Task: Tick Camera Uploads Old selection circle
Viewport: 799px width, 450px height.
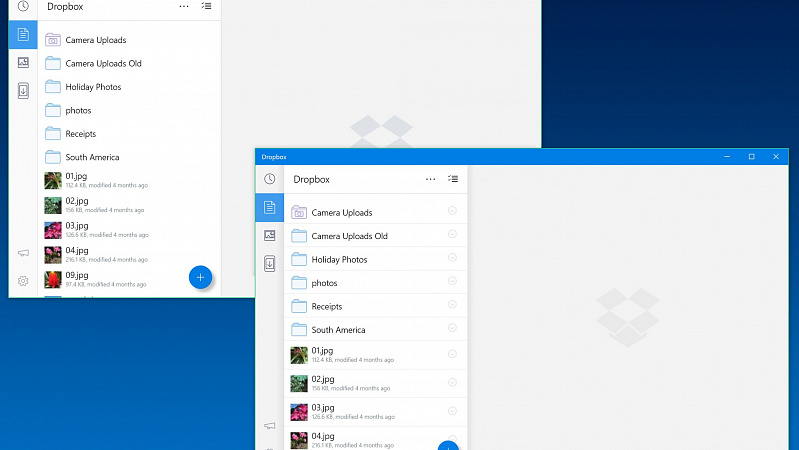Action: pyautogui.click(x=452, y=234)
